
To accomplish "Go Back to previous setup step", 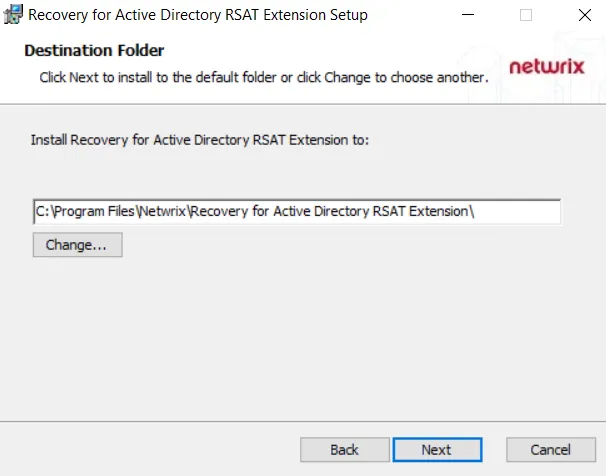I will click(x=344, y=449).
